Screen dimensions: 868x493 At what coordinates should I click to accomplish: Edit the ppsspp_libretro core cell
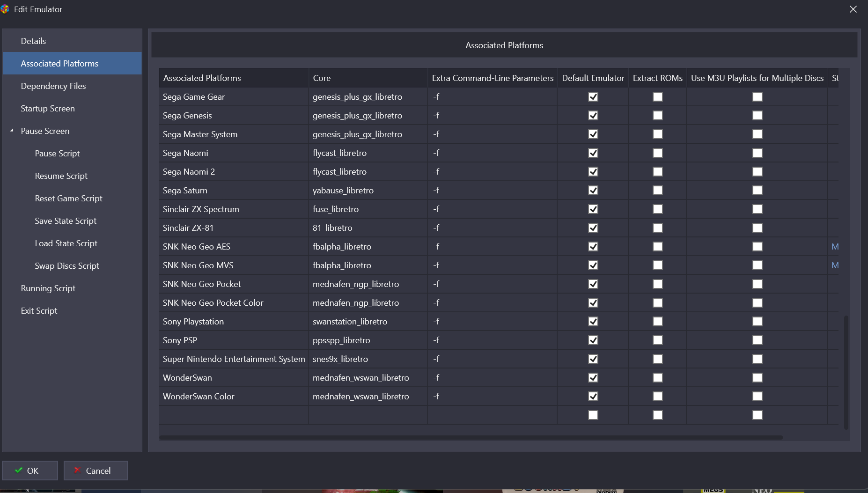(x=368, y=340)
